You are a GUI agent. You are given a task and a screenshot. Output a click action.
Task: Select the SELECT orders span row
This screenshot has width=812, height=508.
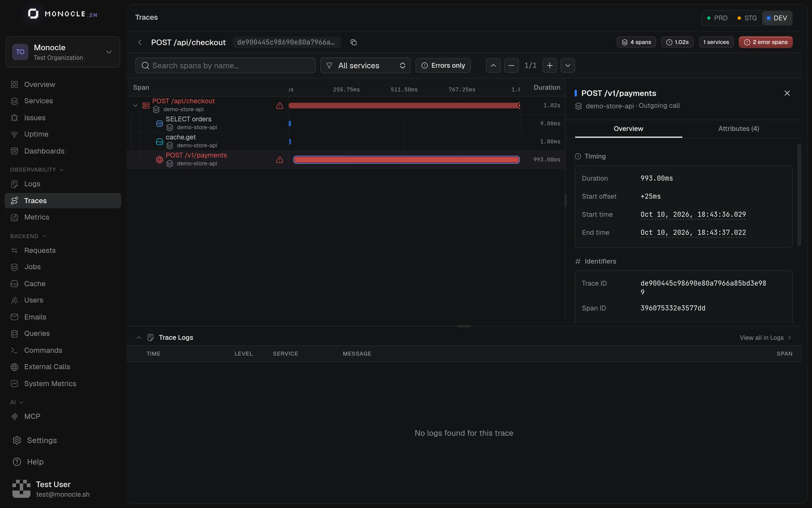tap(346, 123)
